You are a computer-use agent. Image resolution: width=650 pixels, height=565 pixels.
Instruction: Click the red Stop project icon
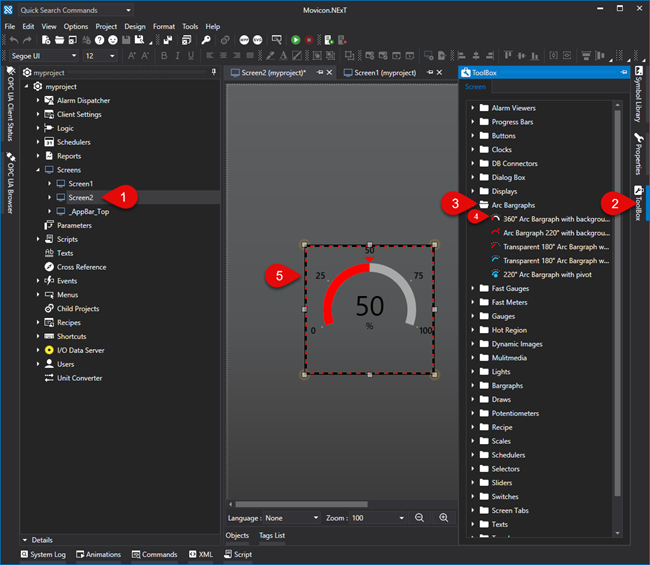pos(309,40)
